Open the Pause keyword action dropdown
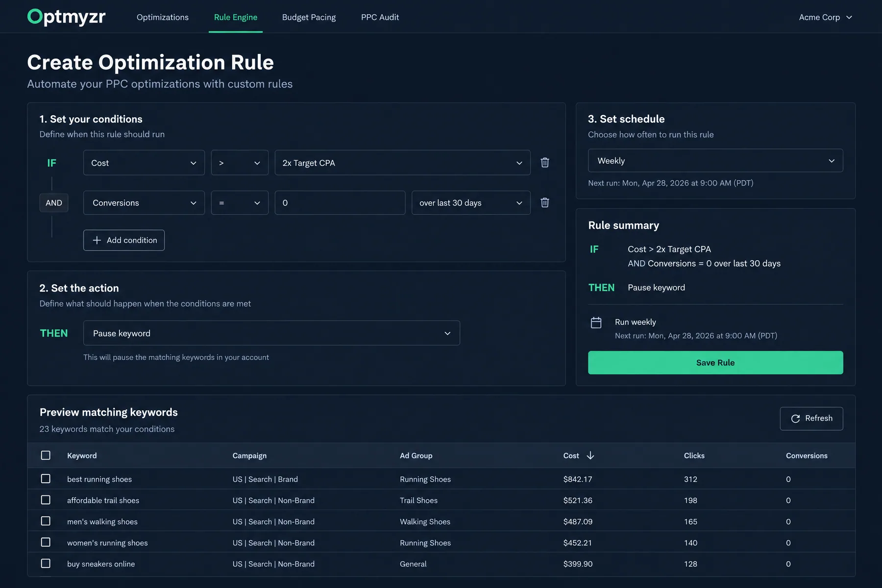This screenshot has width=882, height=588. pos(271,333)
